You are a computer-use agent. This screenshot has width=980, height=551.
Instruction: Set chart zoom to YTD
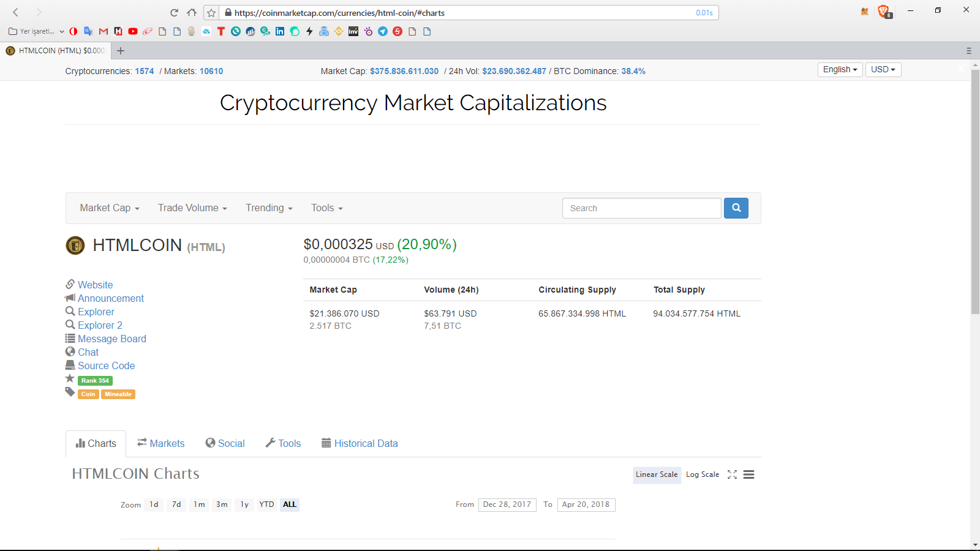(266, 504)
